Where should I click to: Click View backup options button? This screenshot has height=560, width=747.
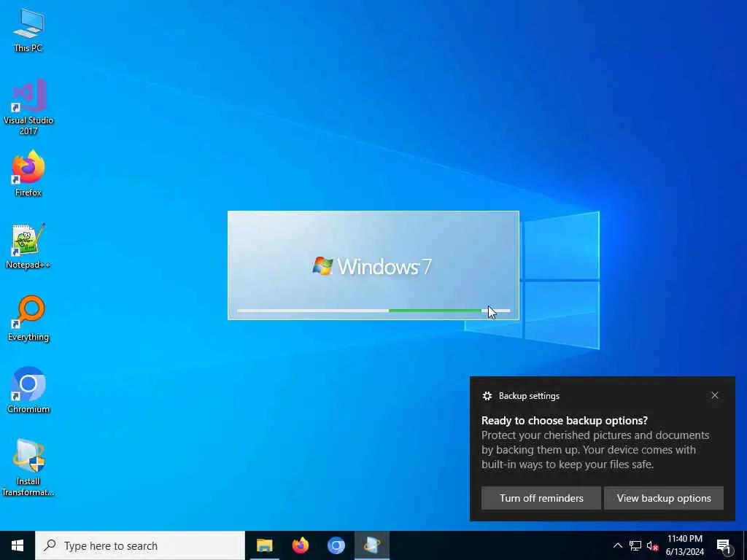pyautogui.click(x=664, y=498)
